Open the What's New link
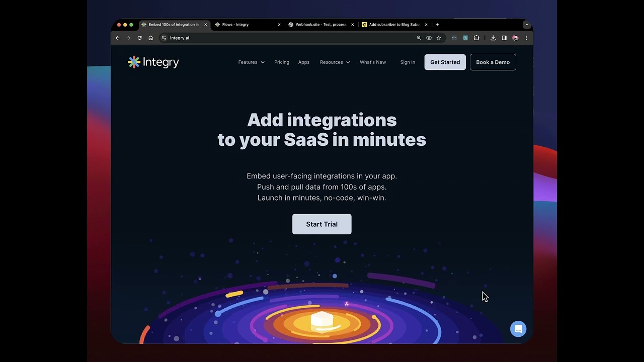 coord(373,62)
